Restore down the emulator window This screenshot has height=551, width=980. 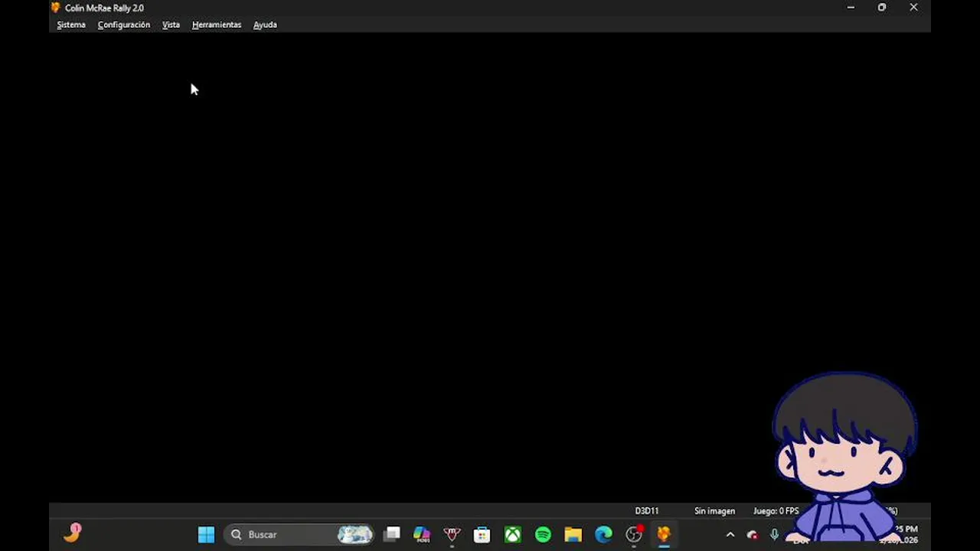click(x=882, y=8)
